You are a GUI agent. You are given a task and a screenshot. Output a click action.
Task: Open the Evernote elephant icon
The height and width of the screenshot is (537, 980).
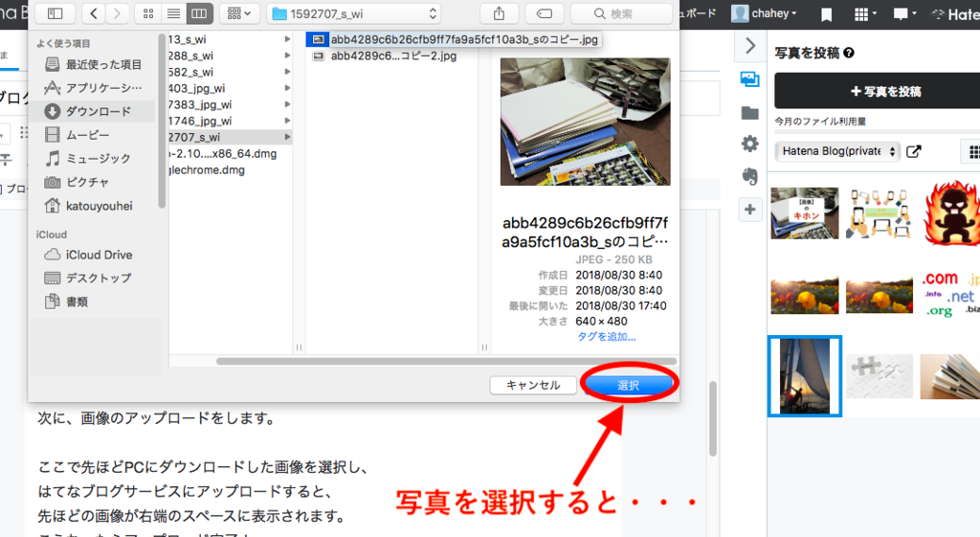(x=750, y=176)
